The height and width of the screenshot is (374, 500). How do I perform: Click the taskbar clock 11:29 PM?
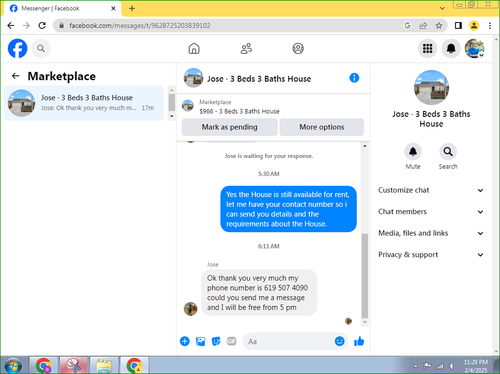476,362
